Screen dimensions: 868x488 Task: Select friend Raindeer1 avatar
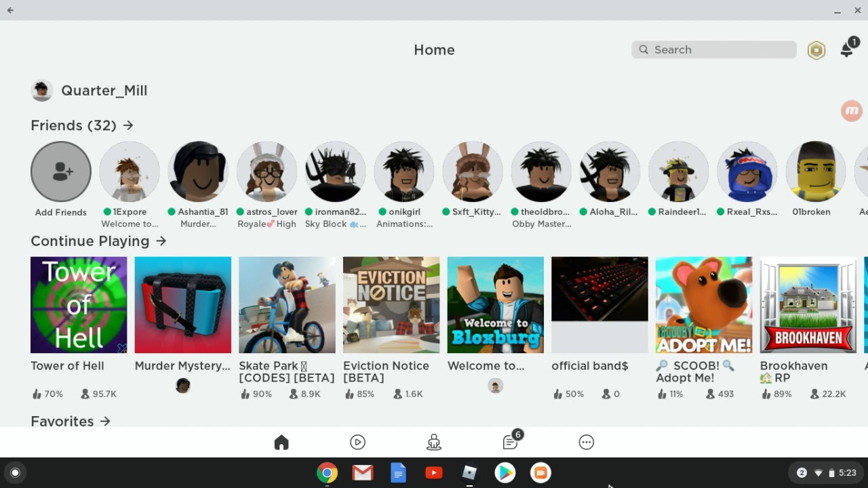coord(678,171)
